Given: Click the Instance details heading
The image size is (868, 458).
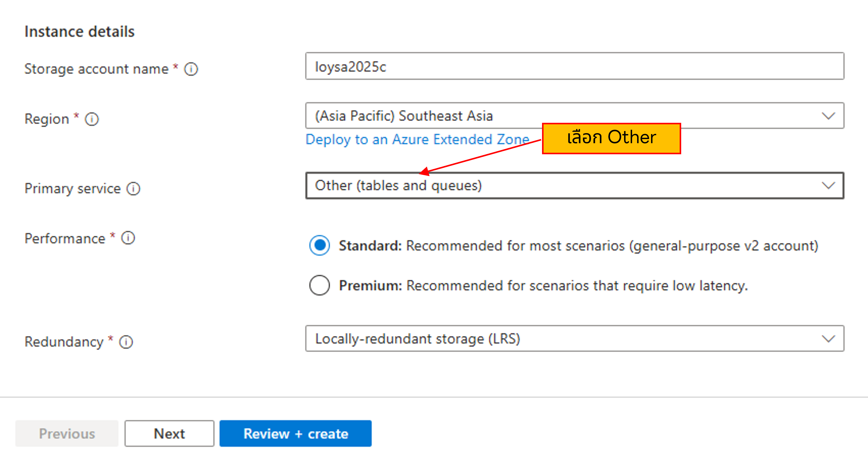Looking at the screenshot, I should click(x=80, y=32).
